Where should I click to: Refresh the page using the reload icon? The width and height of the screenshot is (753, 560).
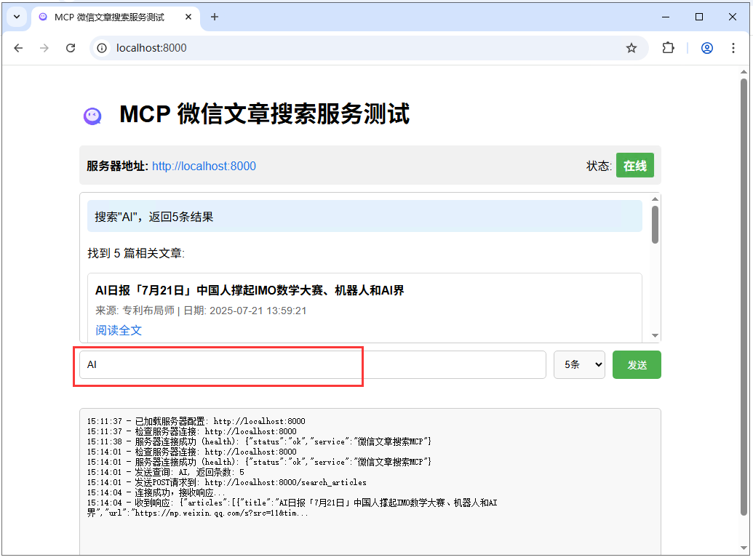click(x=71, y=48)
